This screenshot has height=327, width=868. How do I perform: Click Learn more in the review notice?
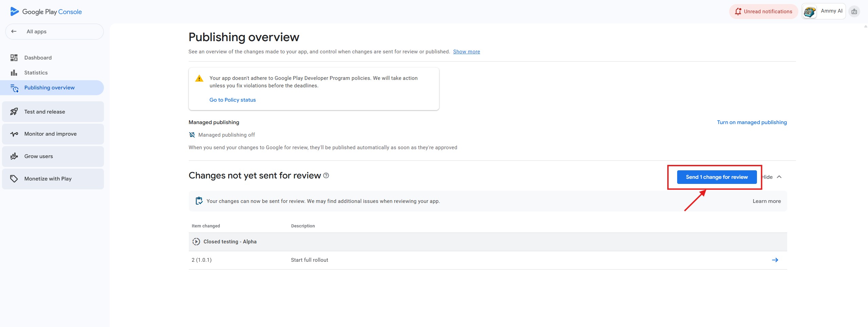[766, 201]
